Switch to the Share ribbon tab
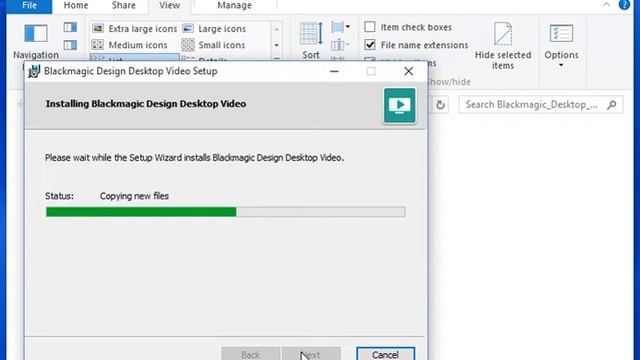The image size is (640, 360). click(124, 6)
